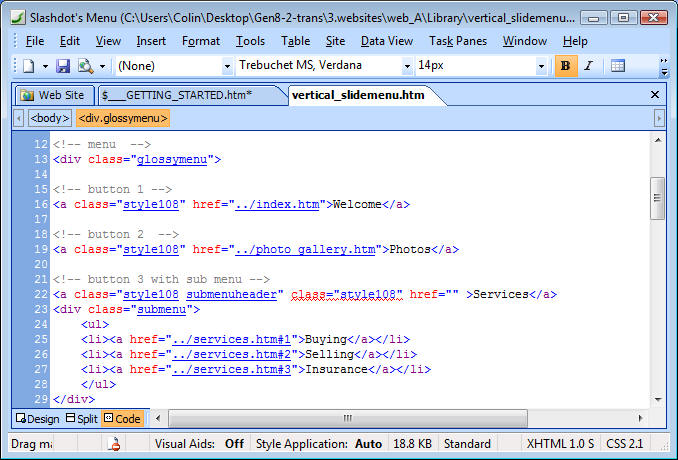Viewport: 678px width, 460px height.
Task: Click the horizontal scrollbar right arrow
Action: click(x=640, y=418)
